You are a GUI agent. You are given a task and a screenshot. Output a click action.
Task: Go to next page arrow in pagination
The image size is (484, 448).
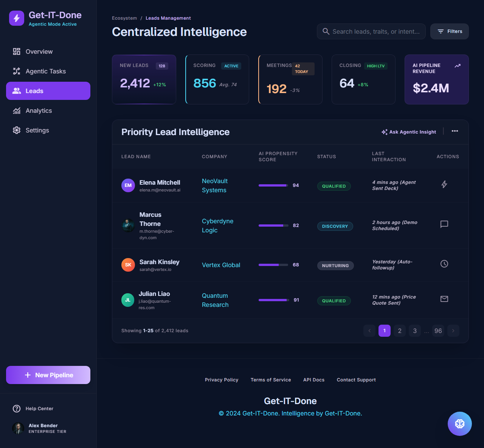[x=453, y=331]
